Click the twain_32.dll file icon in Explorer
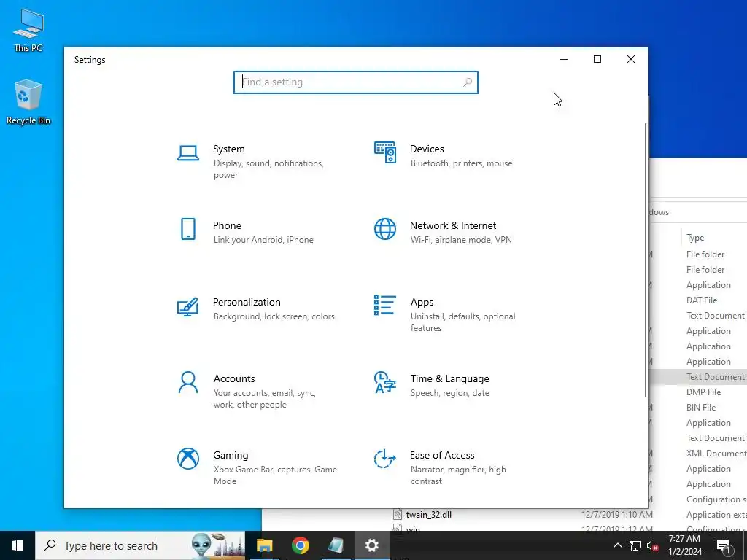This screenshot has height=560, width=747. tap(398, 514)
